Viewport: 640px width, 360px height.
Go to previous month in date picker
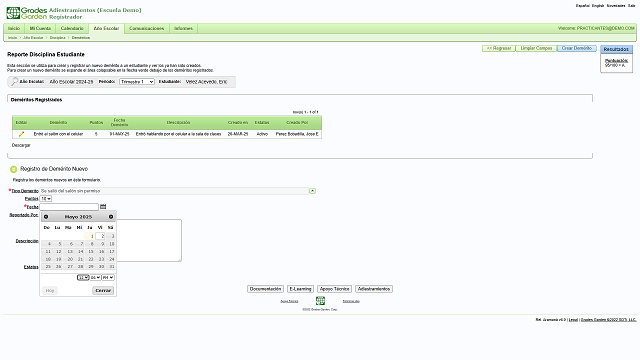click(46, 217)
